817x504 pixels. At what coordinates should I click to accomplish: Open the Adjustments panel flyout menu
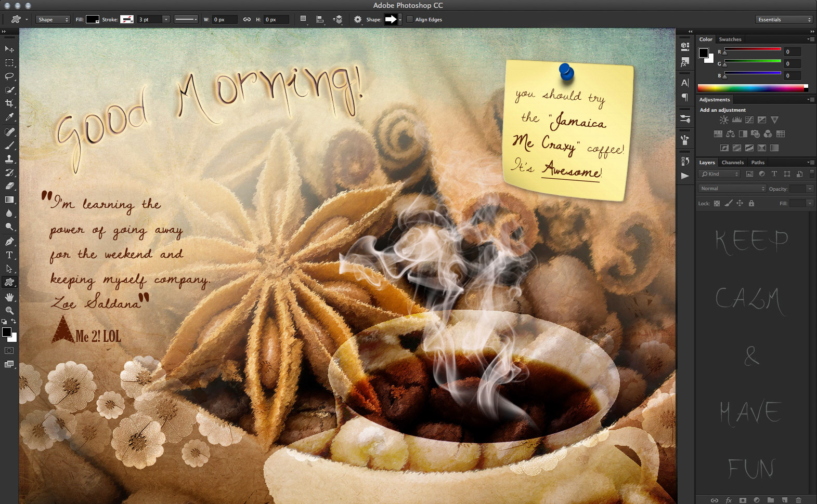(811, 100)
